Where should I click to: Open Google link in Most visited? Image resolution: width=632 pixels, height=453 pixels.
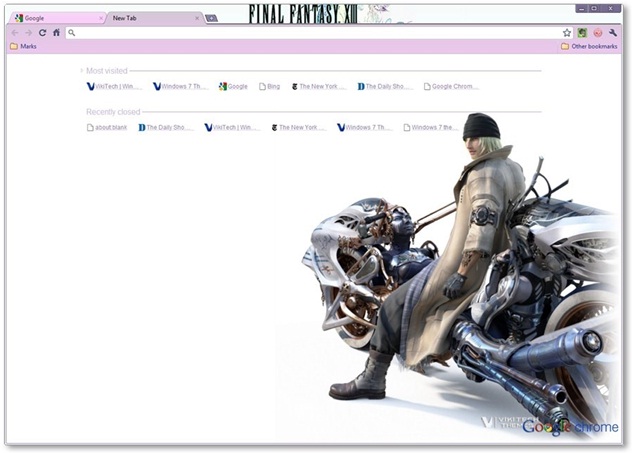pos(233,86)
